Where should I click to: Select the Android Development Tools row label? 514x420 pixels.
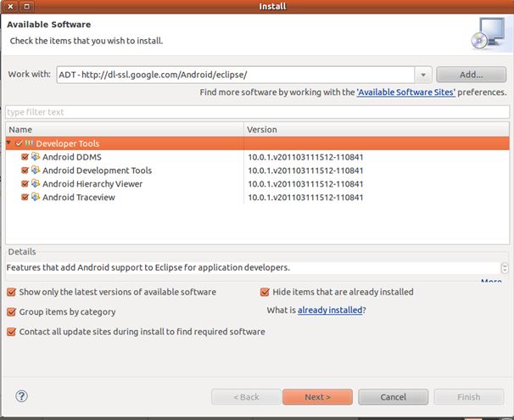point(97,171)
